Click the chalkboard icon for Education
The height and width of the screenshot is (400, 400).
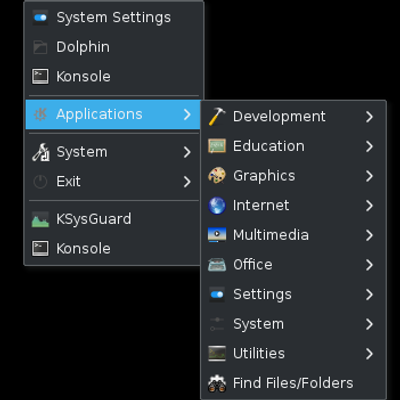tap(217, 146)
